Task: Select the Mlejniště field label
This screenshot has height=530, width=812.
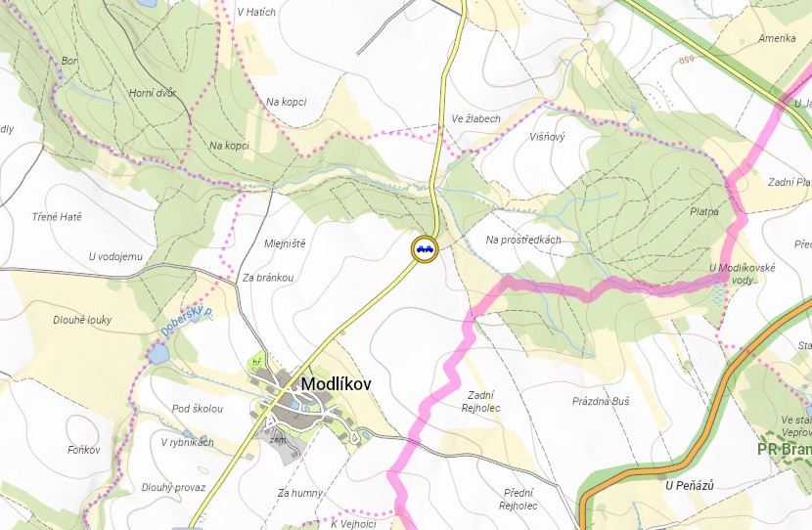Action: (x=285, y=243)
